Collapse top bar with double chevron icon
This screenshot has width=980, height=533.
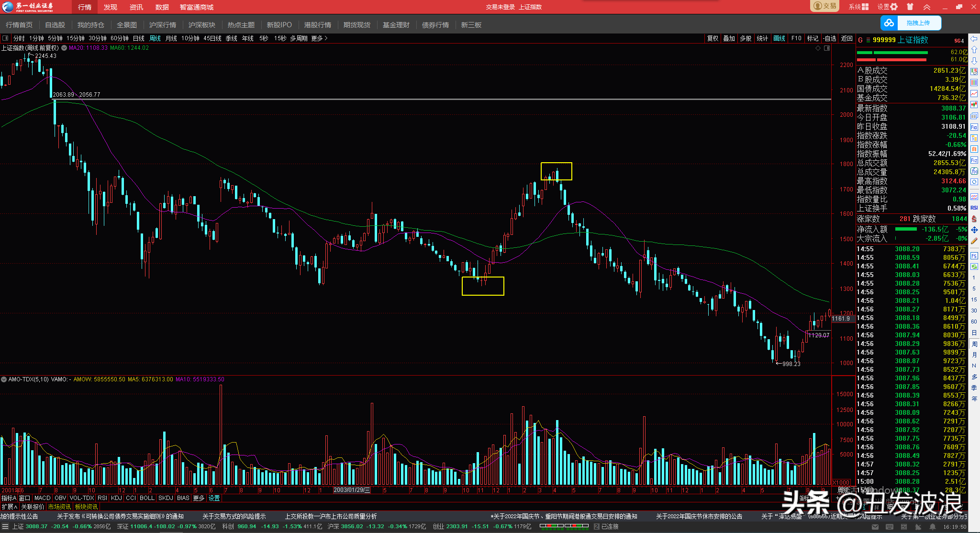coord(927,7)
